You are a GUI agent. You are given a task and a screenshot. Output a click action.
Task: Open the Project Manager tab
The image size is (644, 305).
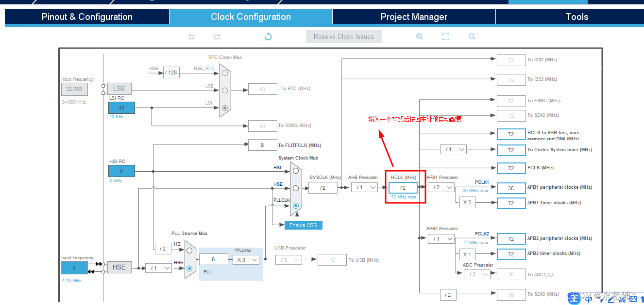pyautogui.click(x=414, y=17)
